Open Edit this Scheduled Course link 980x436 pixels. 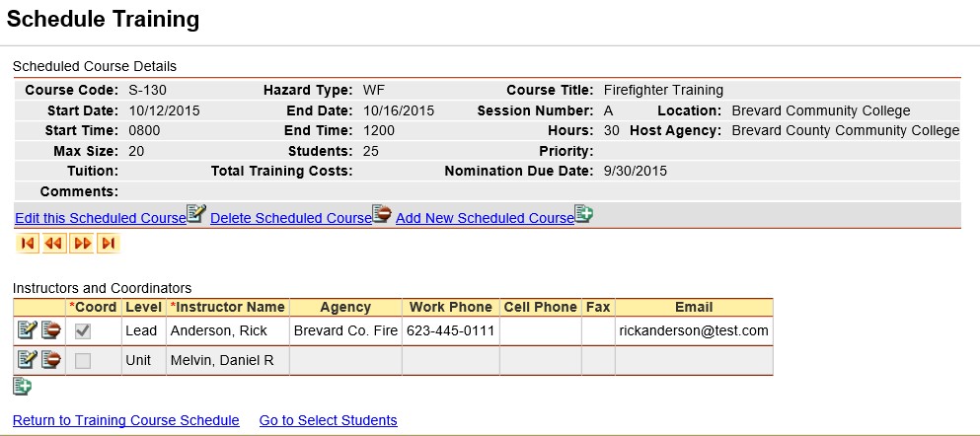(x=101, y=219)
